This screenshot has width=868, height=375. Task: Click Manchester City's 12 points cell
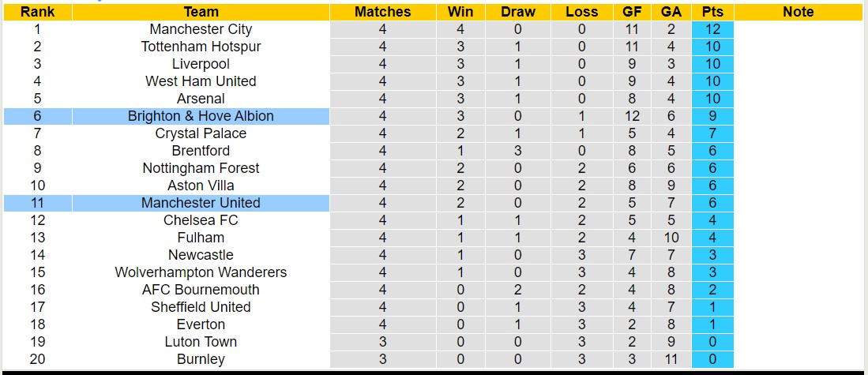click(x=712, y=29)
